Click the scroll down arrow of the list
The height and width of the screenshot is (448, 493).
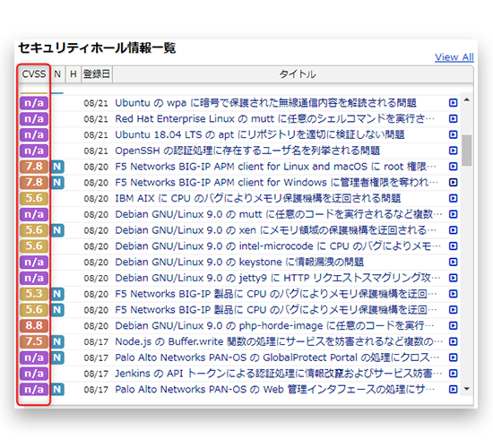pyautogui.click(x=467, y=389)
